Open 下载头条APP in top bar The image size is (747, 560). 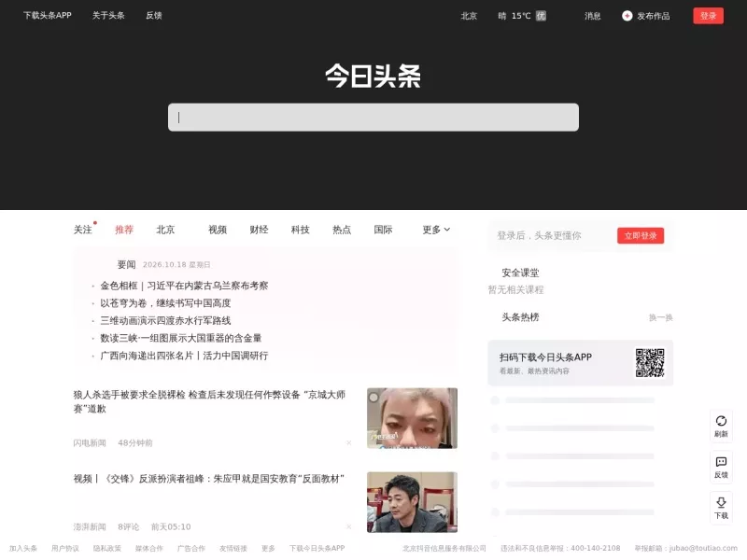[x=48, y=15]
